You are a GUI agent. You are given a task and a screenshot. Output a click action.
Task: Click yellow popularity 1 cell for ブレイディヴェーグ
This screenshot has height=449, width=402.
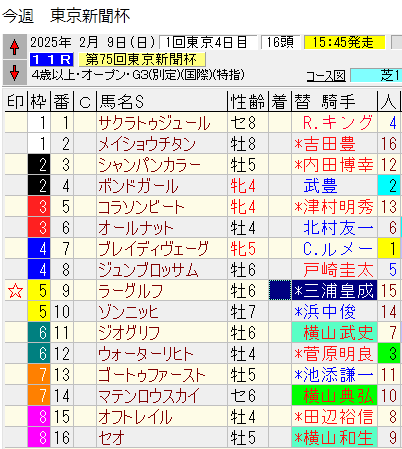coord(389,249)
